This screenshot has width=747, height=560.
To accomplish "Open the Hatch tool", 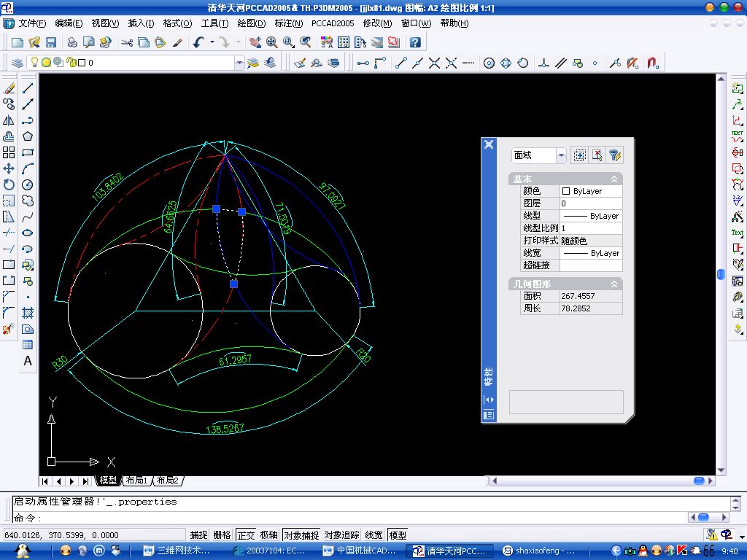I will click(x=28, y=313).
